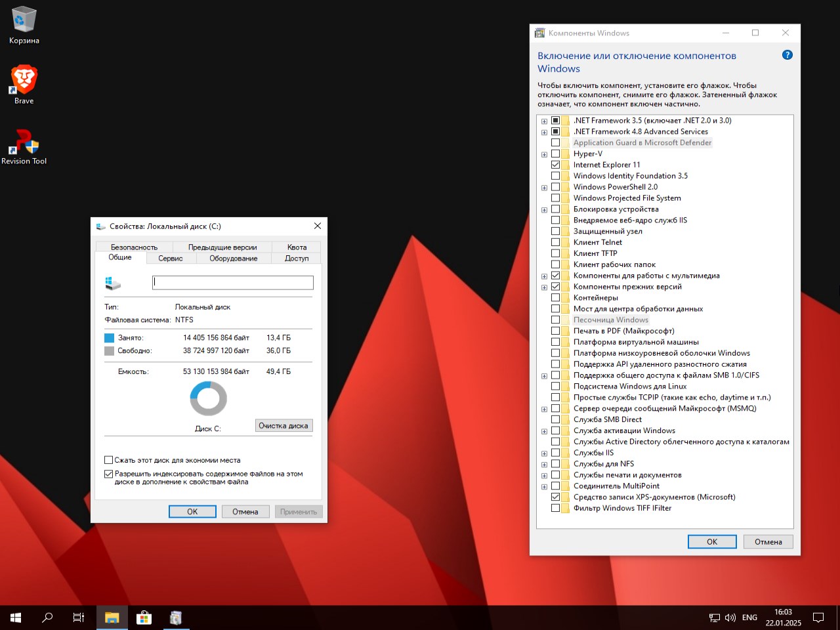Click the disk label text field
This screenshot has height=630, width=840.
pyautogui.click(x=233, y=283)
